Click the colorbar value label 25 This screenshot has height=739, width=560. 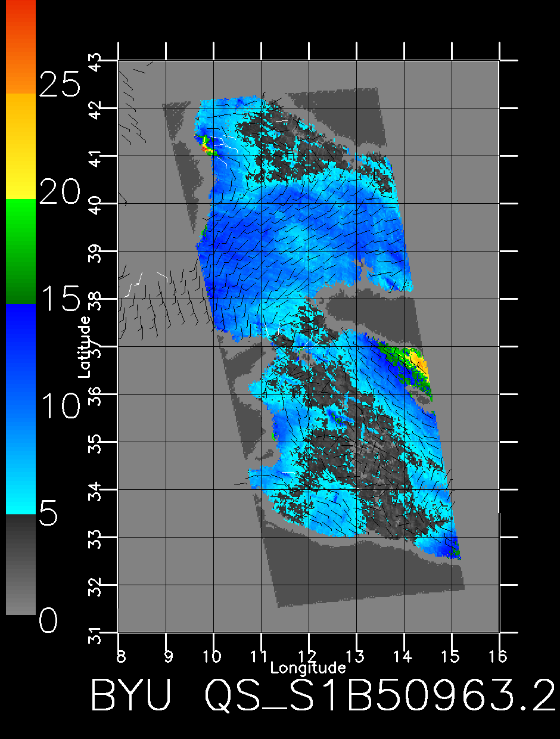click(59, 84)
